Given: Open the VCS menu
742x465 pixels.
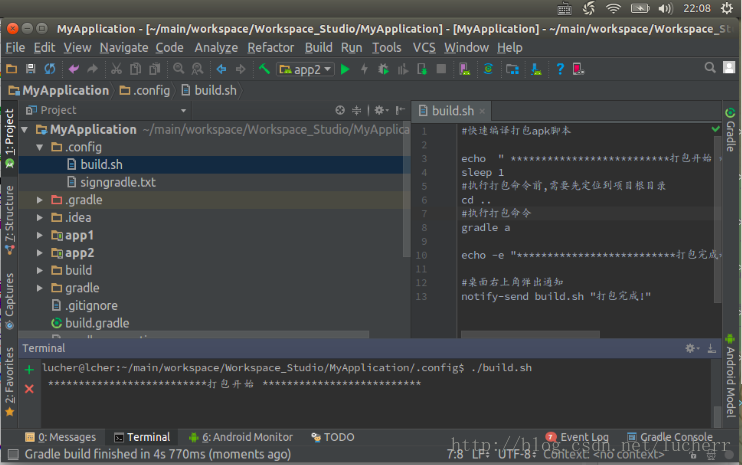Looking at the screenshot, I should coord(424,48).
